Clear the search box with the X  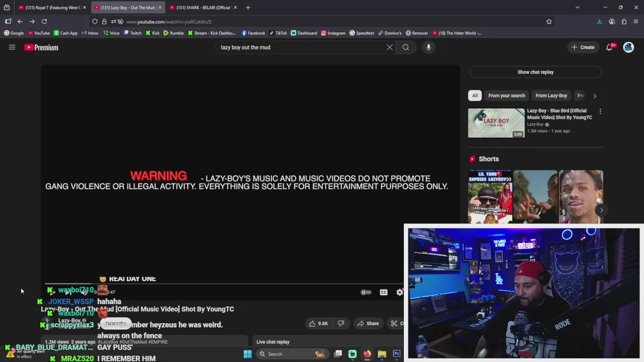click(x=389, y=47)
